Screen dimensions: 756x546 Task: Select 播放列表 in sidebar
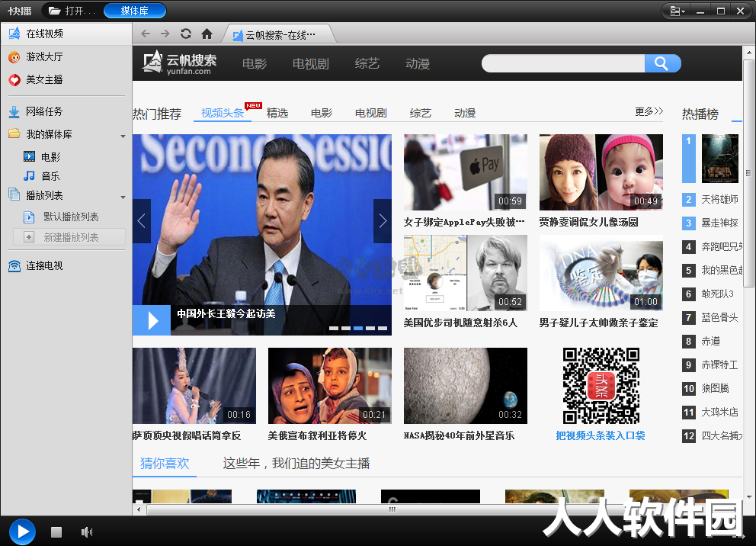pos(44,195)
